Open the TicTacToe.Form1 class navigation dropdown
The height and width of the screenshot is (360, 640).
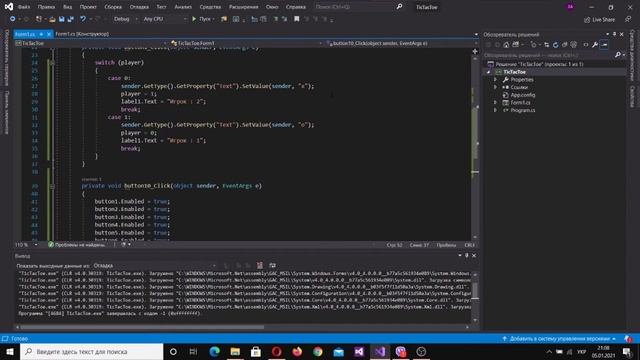click(247, 43)
